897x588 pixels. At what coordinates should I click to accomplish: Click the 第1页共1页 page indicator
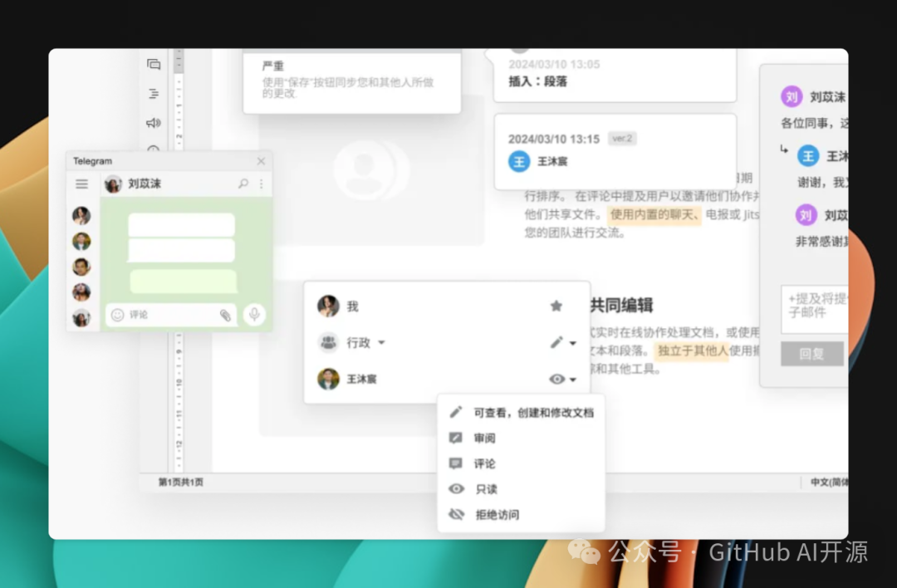pyautogui.click(x=181, y=483)
